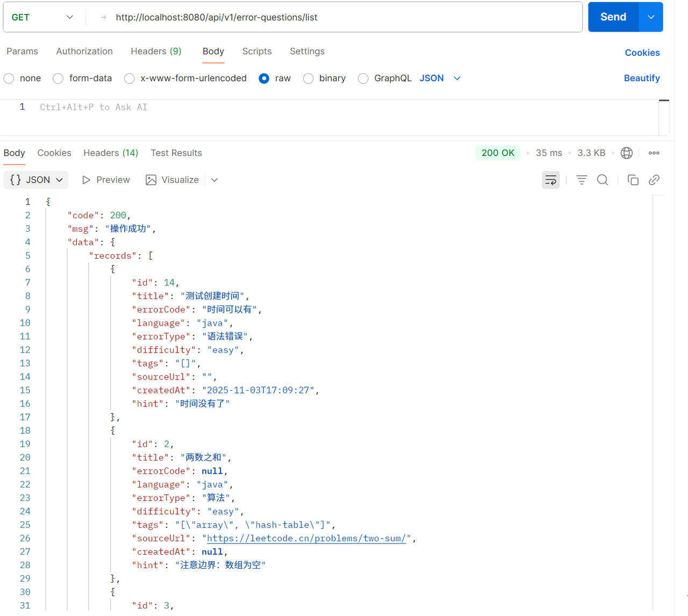
Task: Send the request
Action: (613, 17)
